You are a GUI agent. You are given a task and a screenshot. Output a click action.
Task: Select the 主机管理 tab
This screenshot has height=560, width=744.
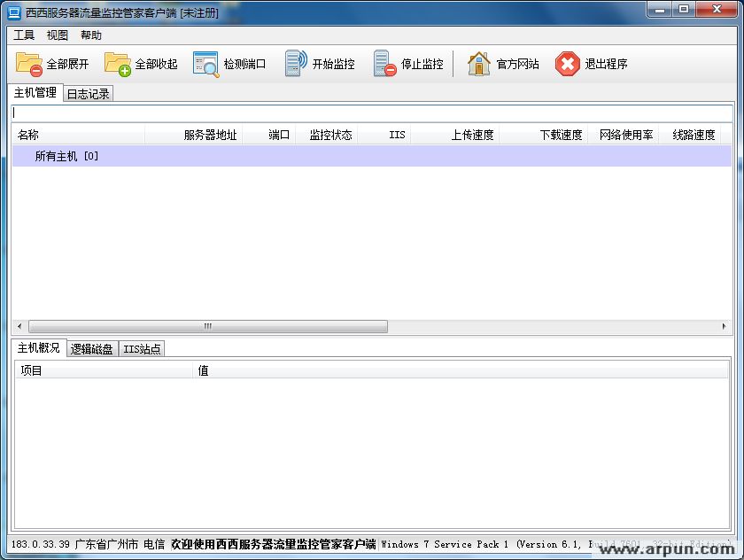point(34,91)
